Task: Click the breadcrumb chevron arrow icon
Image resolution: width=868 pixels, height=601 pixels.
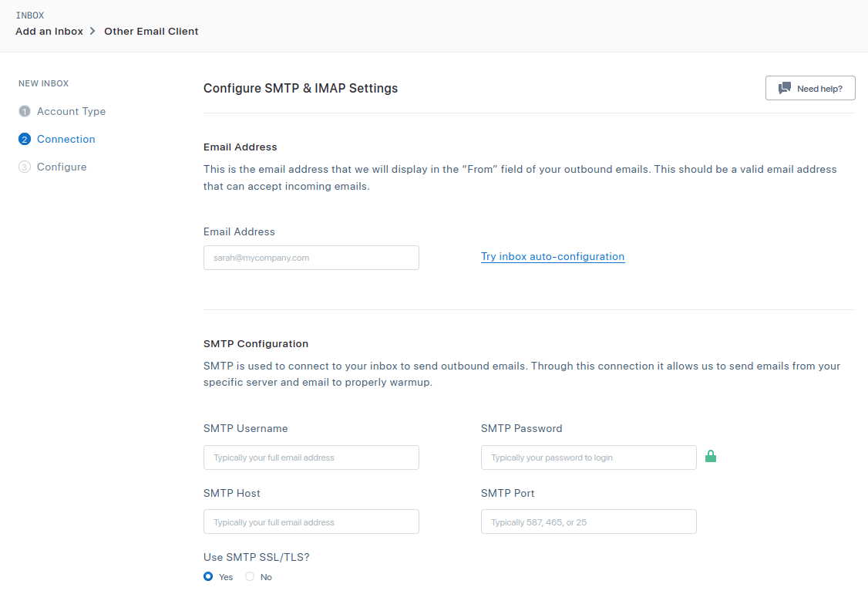Action: [93, 32]
